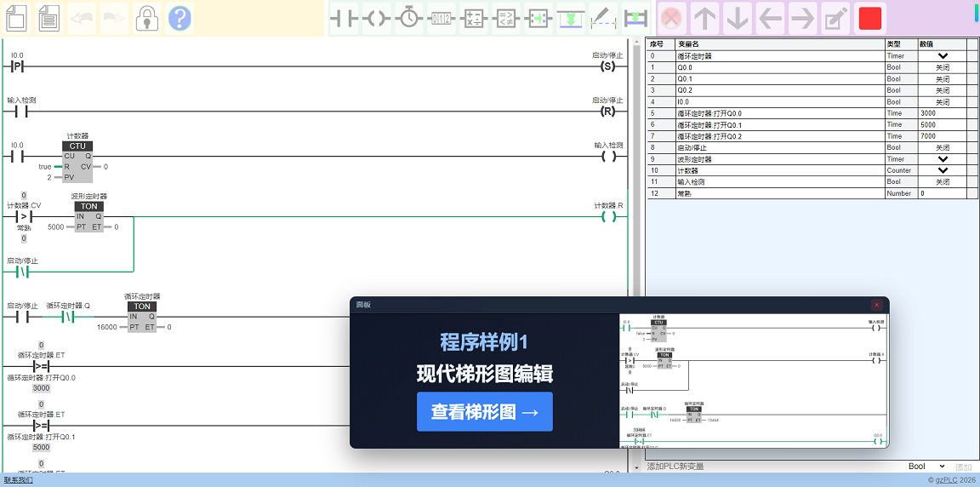Open help with the question mark icon
980x487 pixels.
179,18
